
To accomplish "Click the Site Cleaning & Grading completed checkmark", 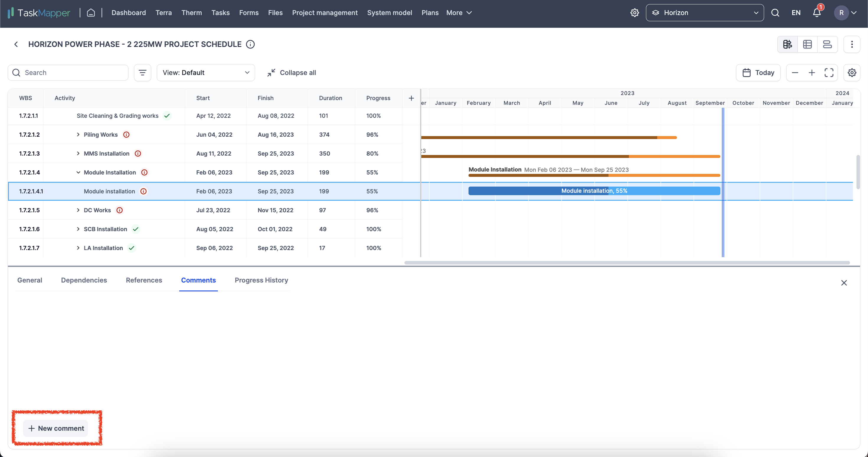I will pyautogui.click(x=167, y=116).
